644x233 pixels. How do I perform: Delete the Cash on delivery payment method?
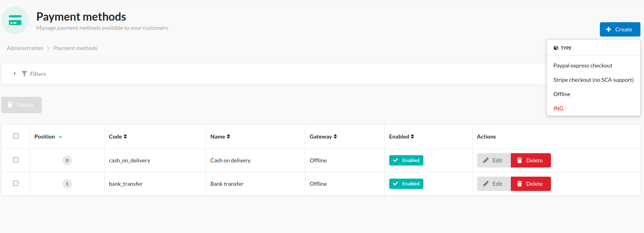(531, 160)
